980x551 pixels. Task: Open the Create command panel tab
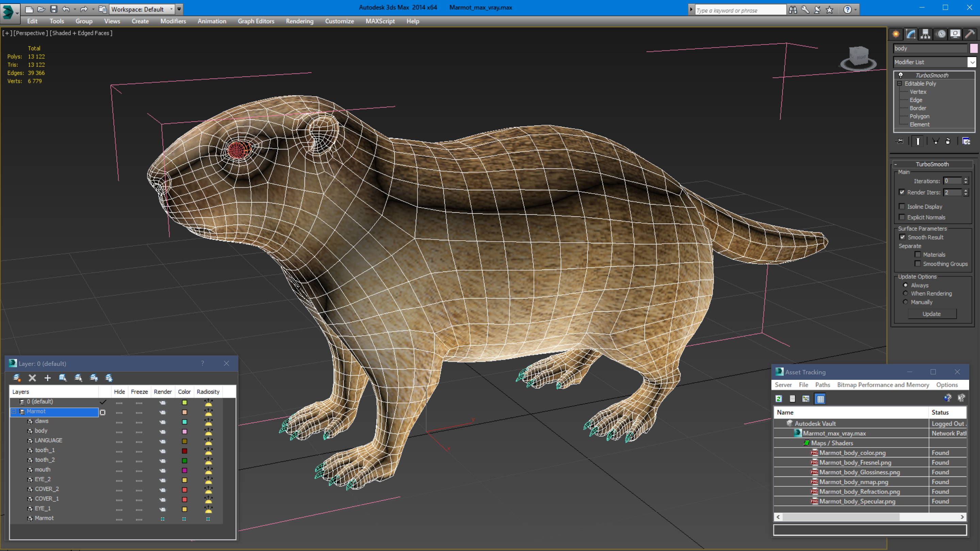[x=896, y=34]
